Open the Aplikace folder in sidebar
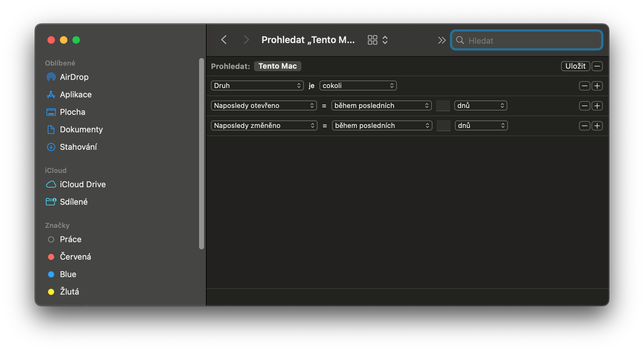 coord(76,95)
